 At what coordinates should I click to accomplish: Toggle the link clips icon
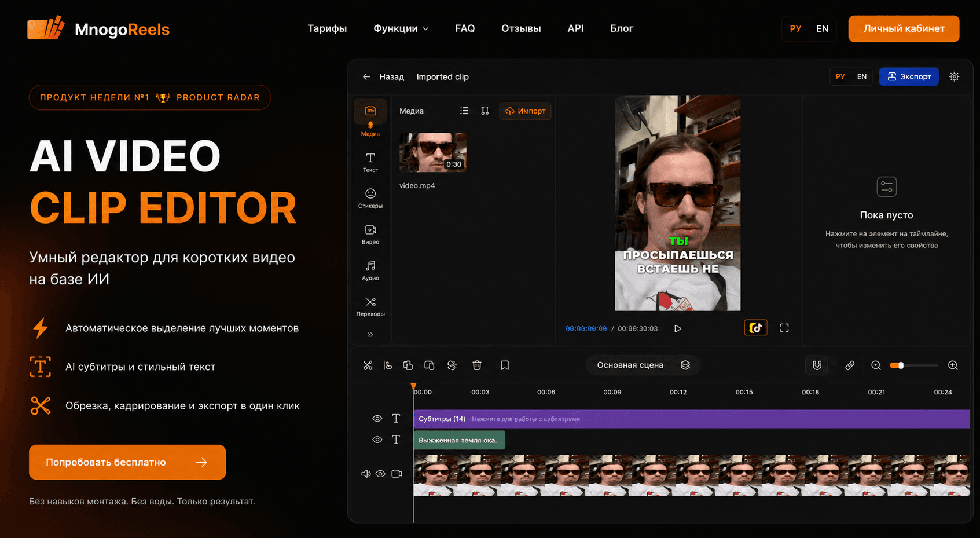coord(850,365)
